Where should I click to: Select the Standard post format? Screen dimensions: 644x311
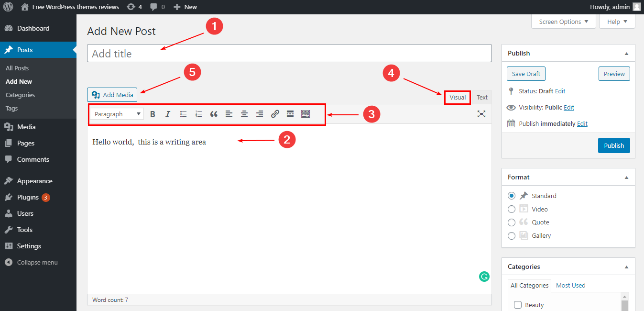coord(512,196)
